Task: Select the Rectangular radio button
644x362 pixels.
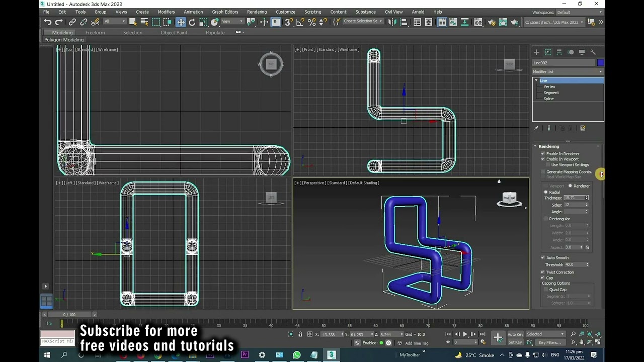Action: click(x=546, y=219)
